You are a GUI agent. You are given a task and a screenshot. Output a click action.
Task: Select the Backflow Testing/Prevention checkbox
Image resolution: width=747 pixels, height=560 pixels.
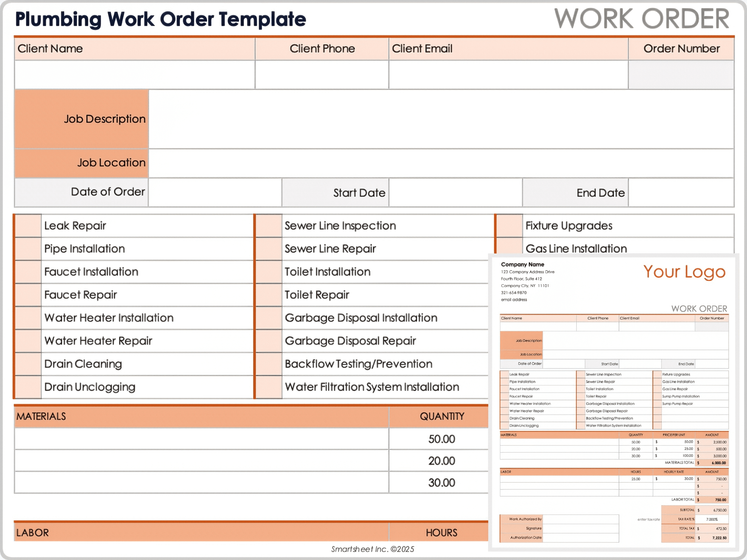click(269, 364)
